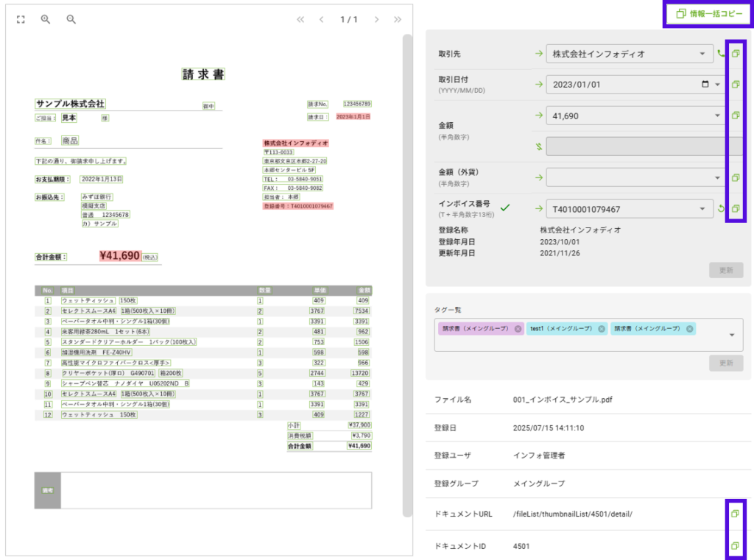Remove the blue 請求書(メイングループ) tag
This screenshot has width=754, height=560.
click(689, 329)
